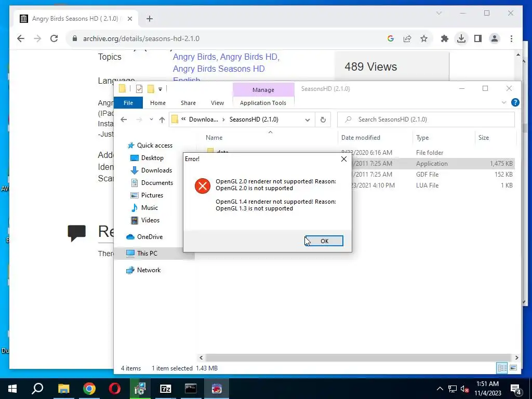
Task: Share this page icon in Chrome
Action: [407, 38]
